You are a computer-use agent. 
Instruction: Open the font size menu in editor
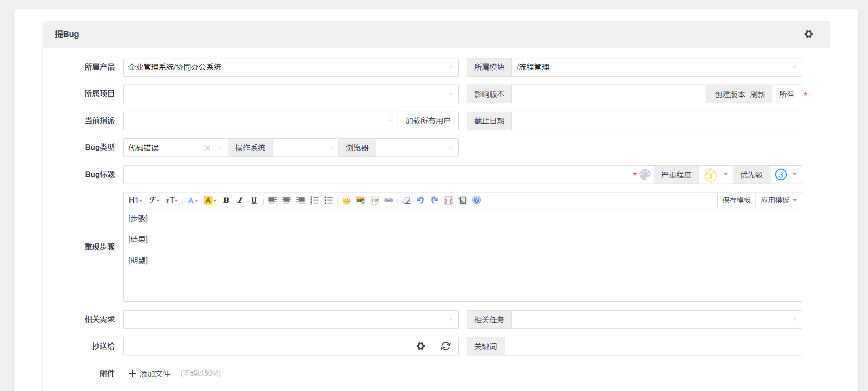(x=172, y=200)
